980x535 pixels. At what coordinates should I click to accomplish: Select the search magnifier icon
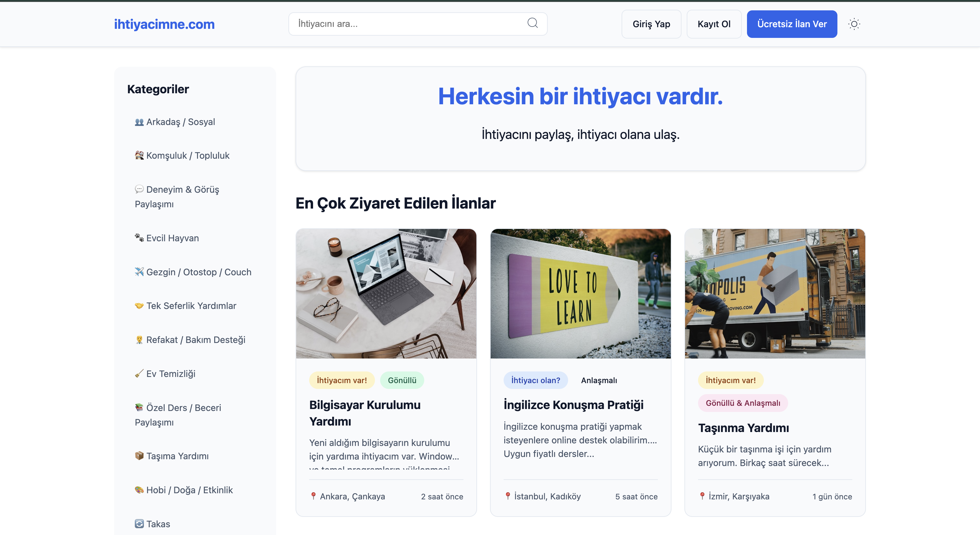pos(532,23)
